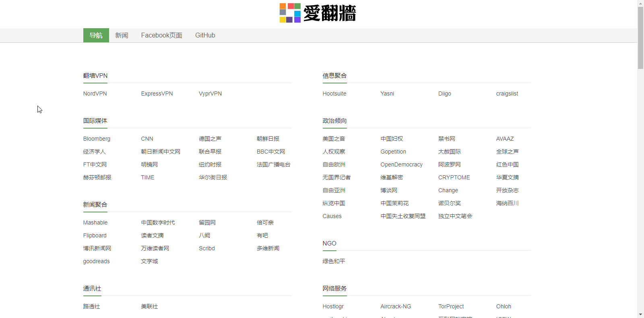Visit 博讯新闻网 link
Viewport: 644px width, 318px height.
point(97,248)
